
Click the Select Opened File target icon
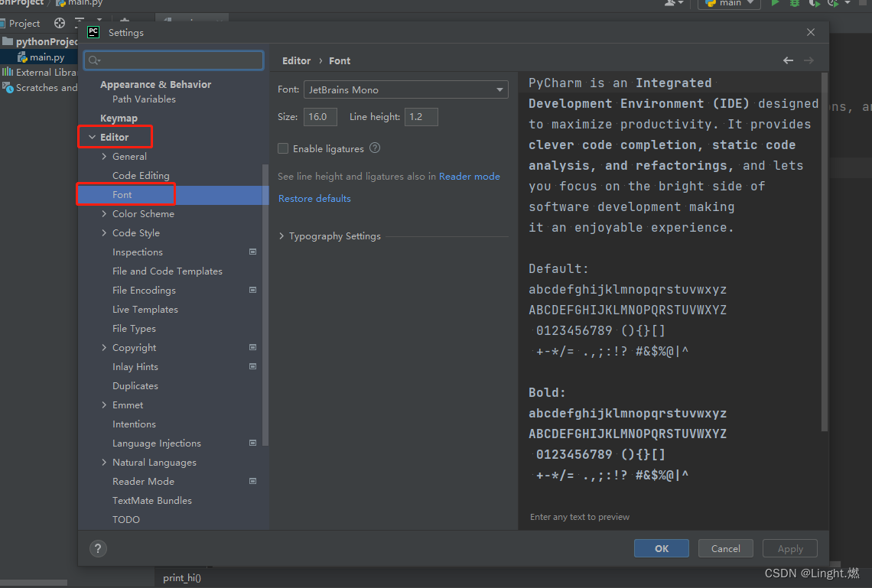[x=60, y=23]
